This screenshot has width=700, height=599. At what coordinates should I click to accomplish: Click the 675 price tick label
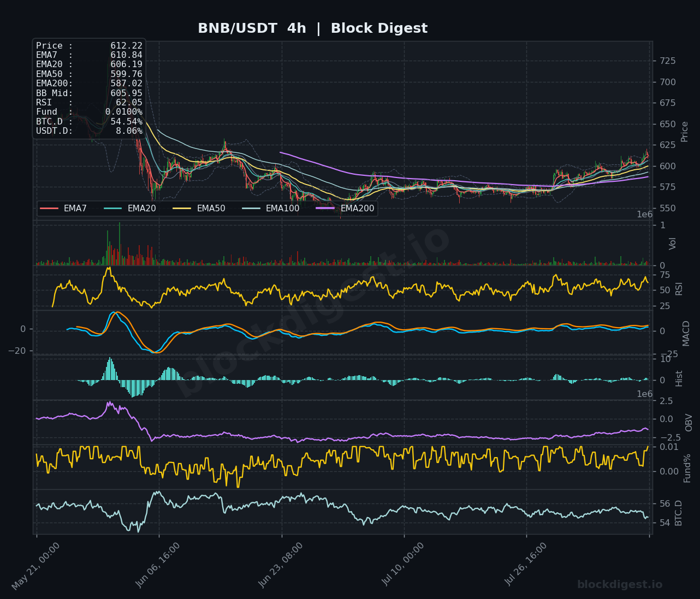click(x=668, y=103)
